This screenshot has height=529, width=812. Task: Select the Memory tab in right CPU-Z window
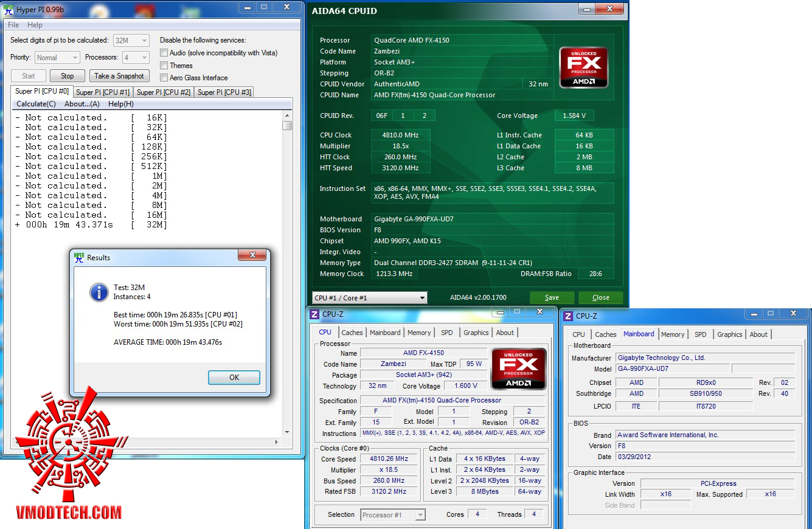click(x=673, y=334)
